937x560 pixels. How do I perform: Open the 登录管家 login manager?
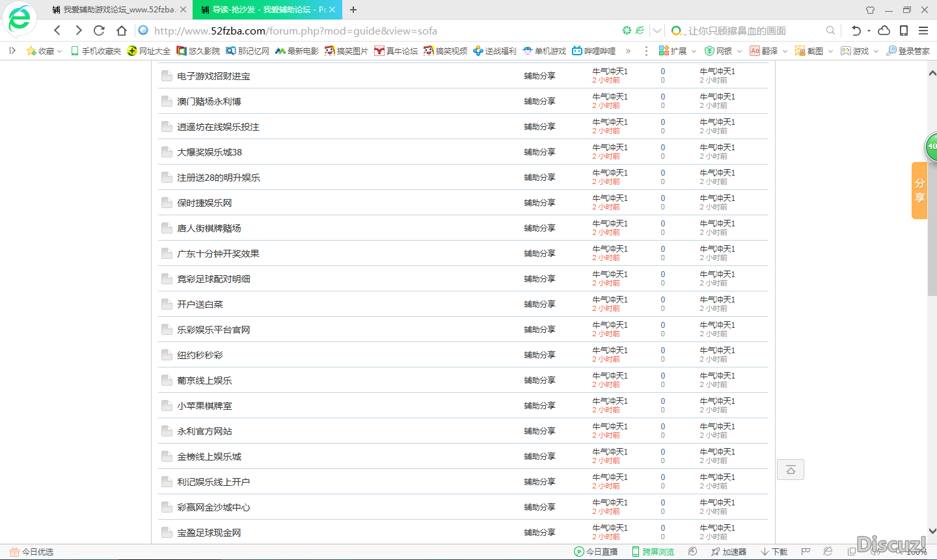[908, 51]
